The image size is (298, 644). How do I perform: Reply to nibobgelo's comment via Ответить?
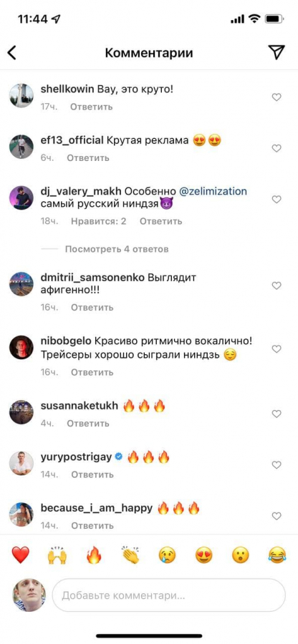tap(92, 372)
